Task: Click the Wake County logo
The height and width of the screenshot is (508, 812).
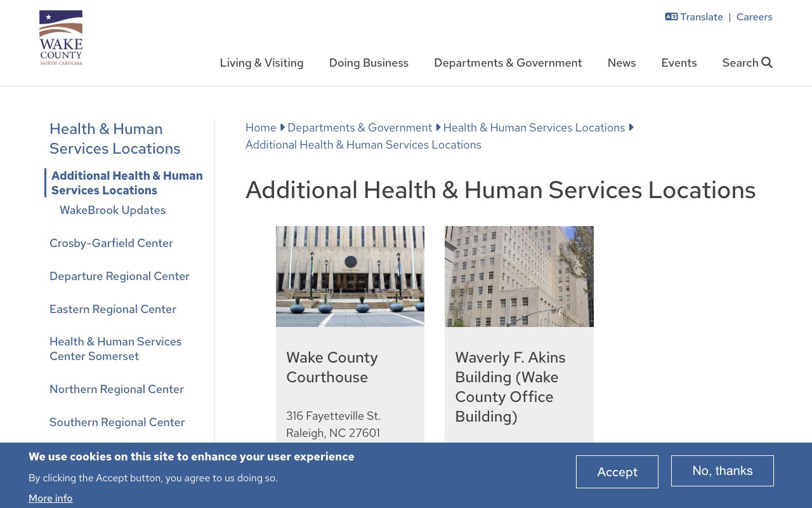Action: 60,37
